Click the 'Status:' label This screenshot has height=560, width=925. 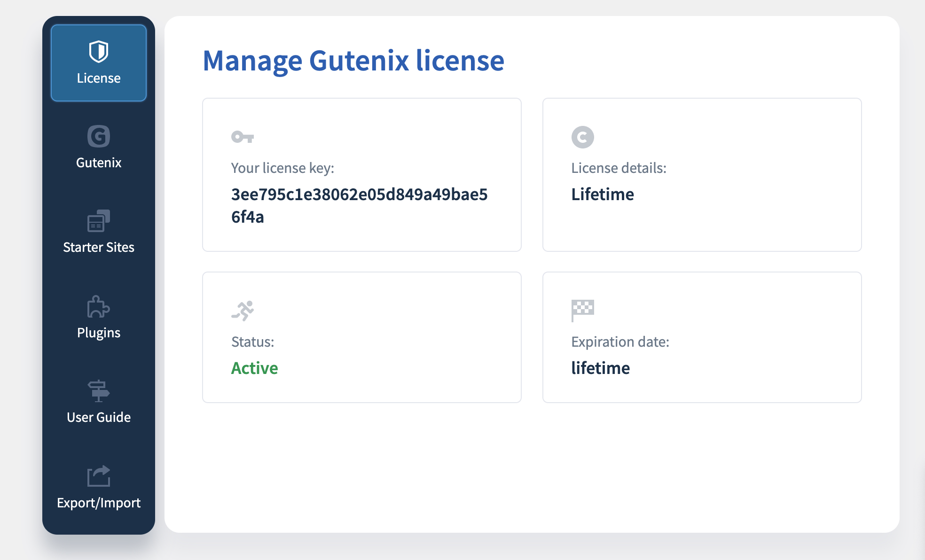coord(253,342)
